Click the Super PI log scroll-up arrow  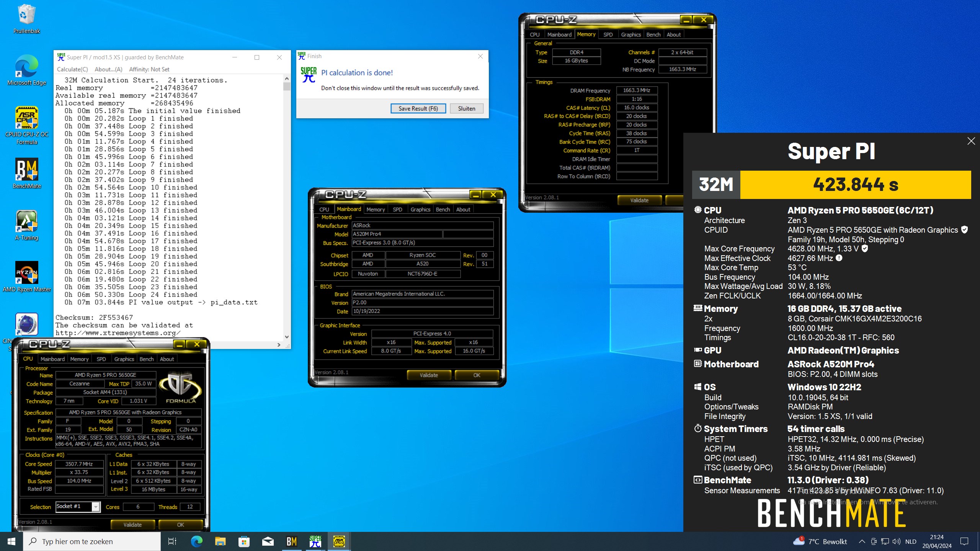click(287, 78)
